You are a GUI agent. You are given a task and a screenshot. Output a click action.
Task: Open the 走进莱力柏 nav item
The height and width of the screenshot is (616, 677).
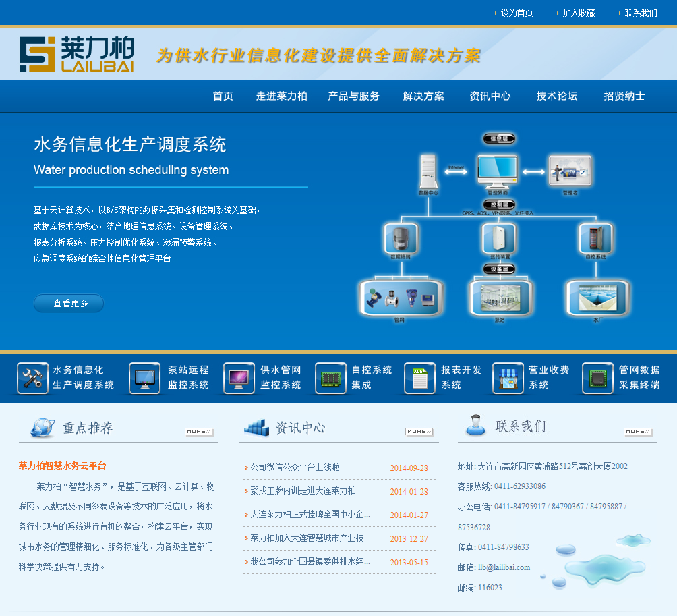coord(281,96)
